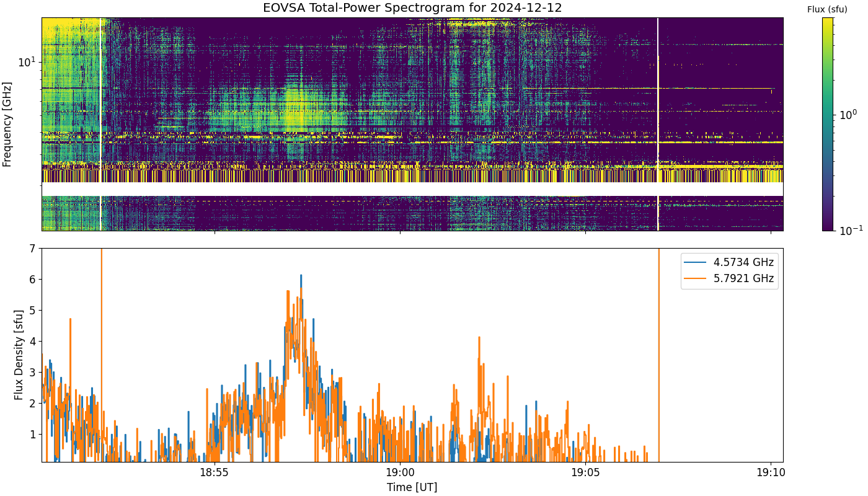Click the Frequency [GHz] axis label
Image resolution: width=868 pixels, height=496 pixels.
tap(7, 124)
